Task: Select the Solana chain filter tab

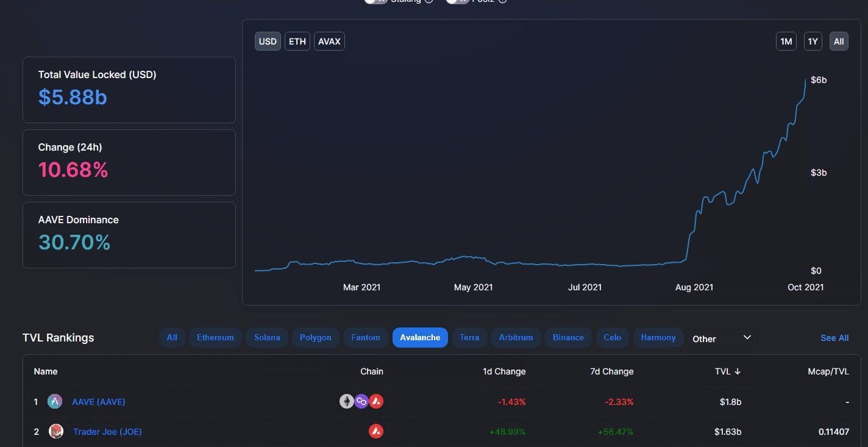Action: [x=267, y=338]
